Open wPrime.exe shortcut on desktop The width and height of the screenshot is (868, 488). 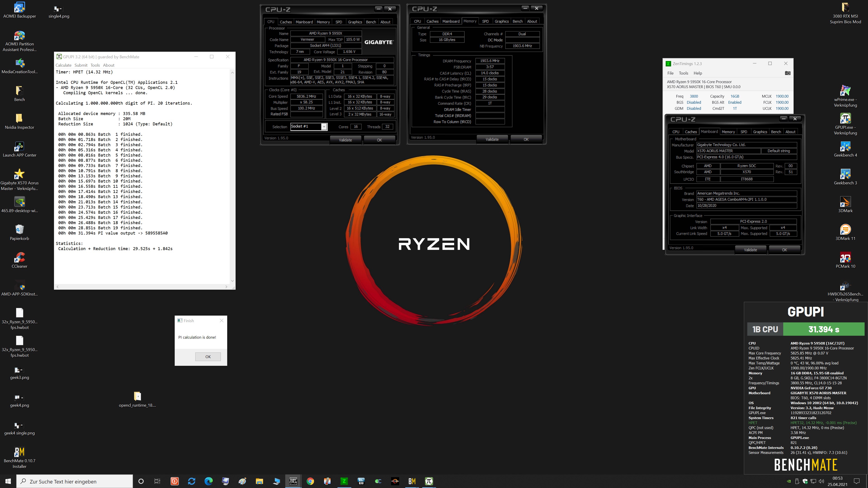coord(845,96)
